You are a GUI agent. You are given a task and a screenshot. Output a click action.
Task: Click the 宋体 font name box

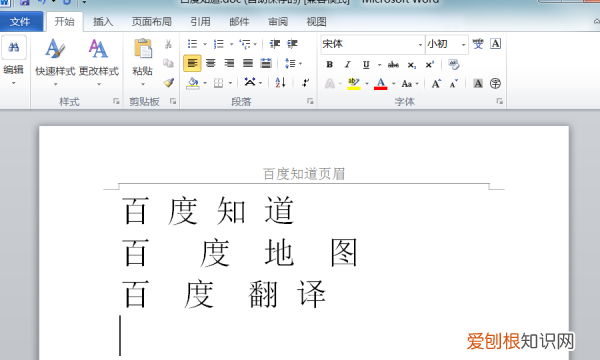(369, 44)
